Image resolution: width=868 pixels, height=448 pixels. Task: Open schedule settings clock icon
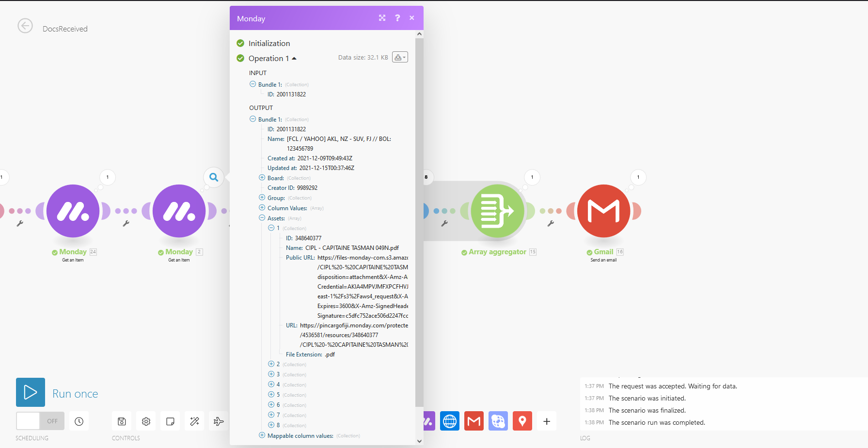coord(79,421)
